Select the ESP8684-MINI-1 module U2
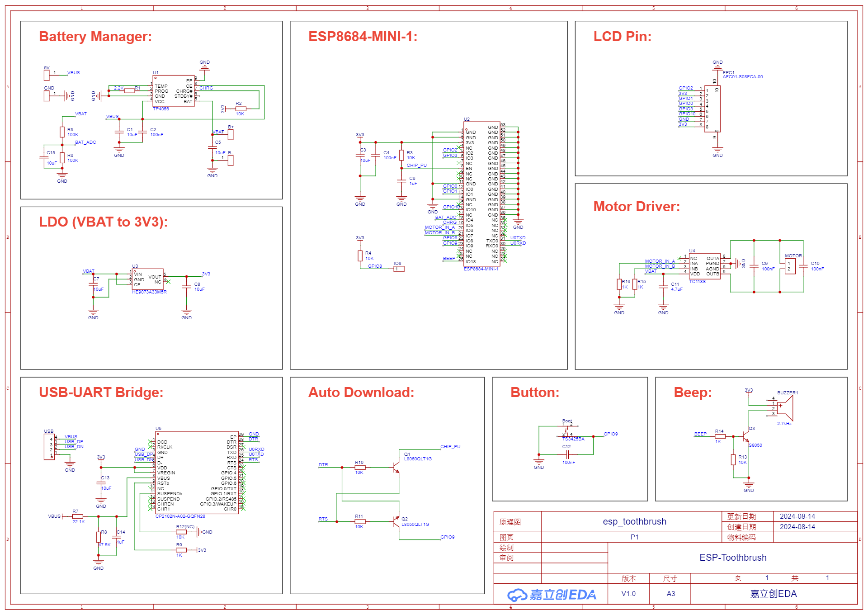This screenshot has height=615, width=868. tap(481, 194)
